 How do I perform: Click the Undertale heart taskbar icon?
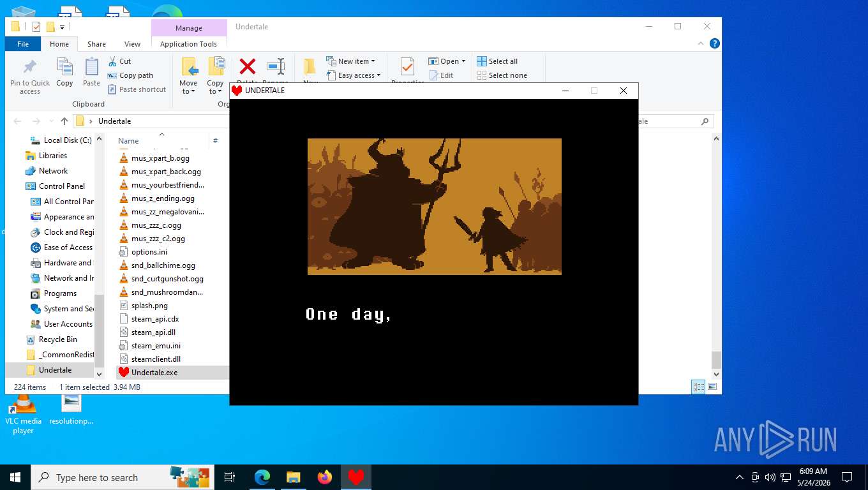click(356, 477)
